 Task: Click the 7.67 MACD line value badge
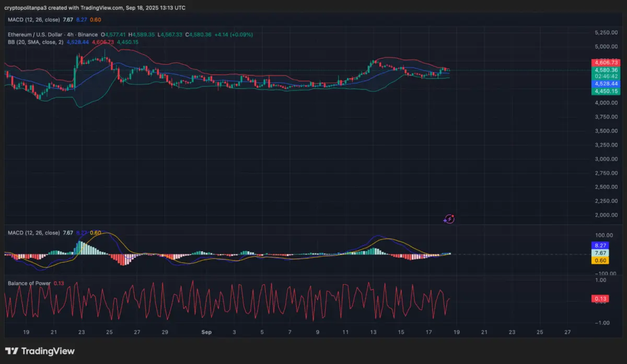[x=600, y=253]
